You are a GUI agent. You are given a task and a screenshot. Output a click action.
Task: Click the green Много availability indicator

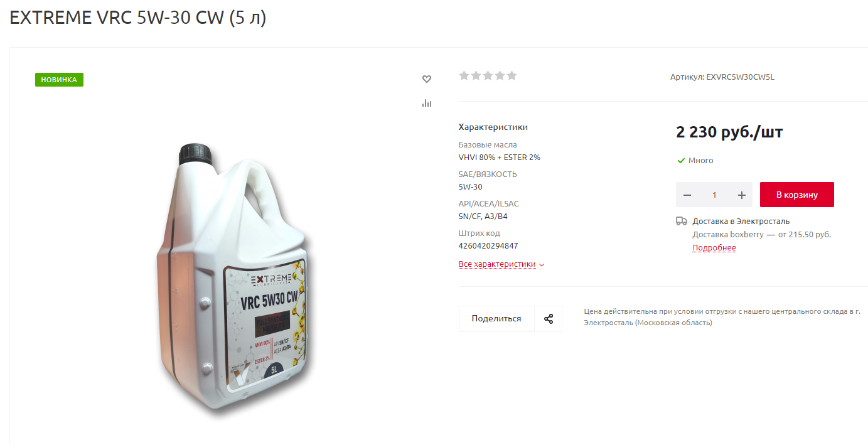[x=695, y=161]
